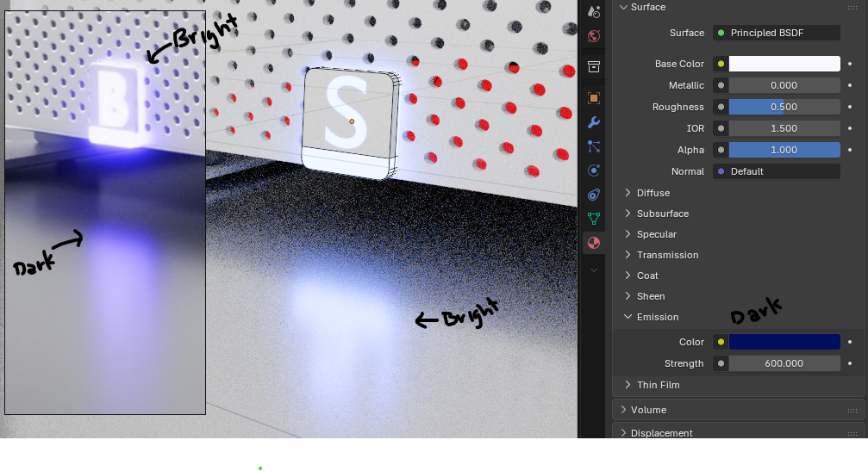The image size is (868, 471).
Task: Click the Metallic input socket dot
Action: pos(721,85)
